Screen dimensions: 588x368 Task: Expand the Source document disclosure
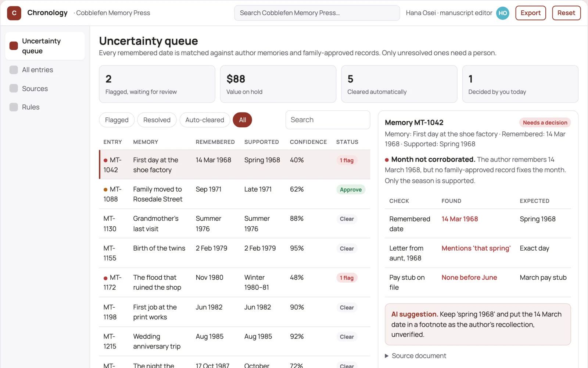(x=415, y=356)
